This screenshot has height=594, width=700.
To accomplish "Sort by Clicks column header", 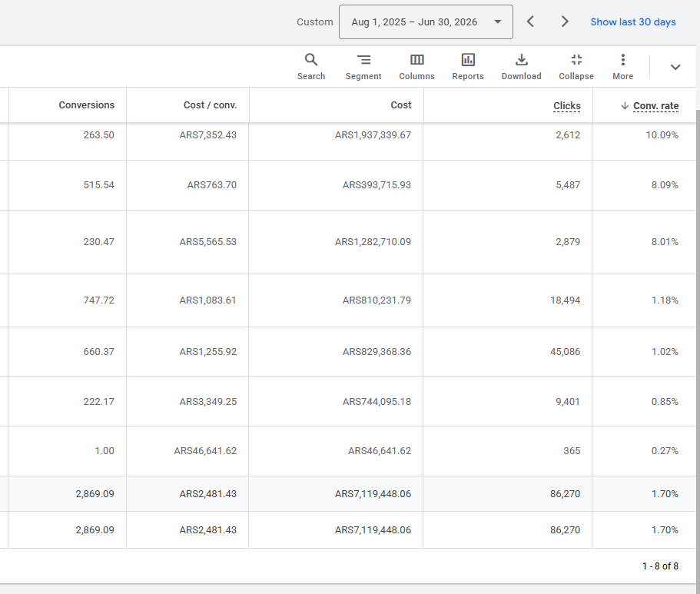I will point(567,106).
